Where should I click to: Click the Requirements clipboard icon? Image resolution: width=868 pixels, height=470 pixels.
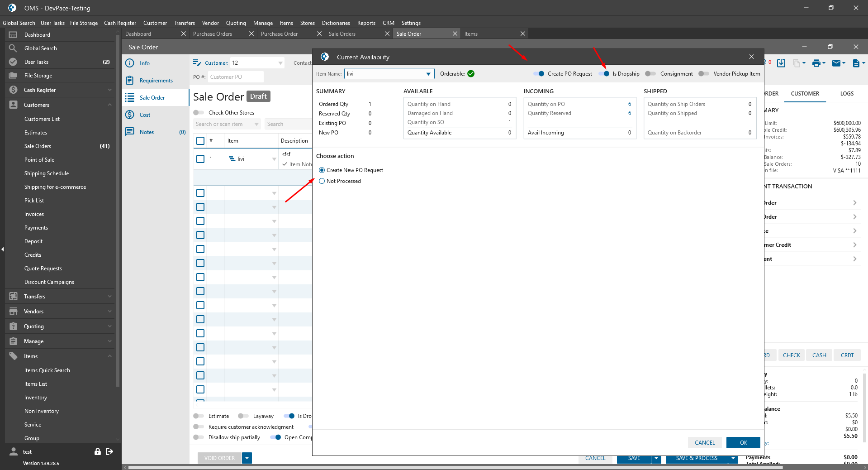point(130,81)
